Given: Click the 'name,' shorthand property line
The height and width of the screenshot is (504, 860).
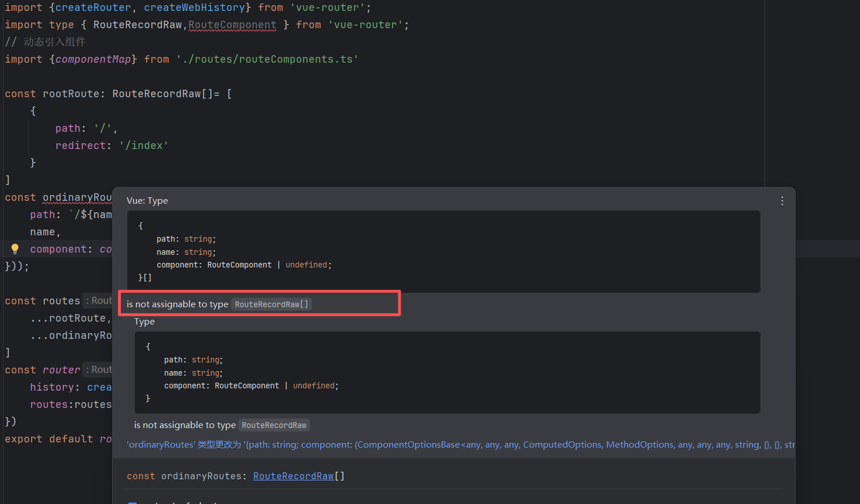Looking at the screenshot, I should (x=45, y=232).
